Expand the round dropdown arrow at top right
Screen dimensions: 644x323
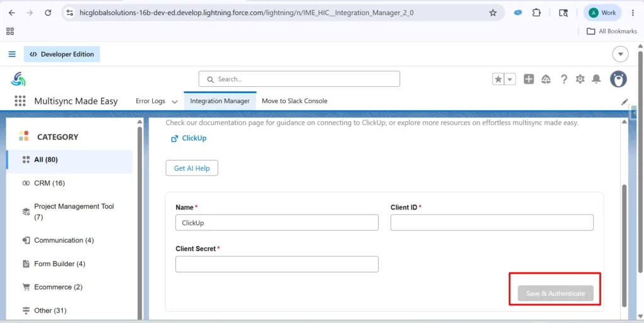pos(620,54)
